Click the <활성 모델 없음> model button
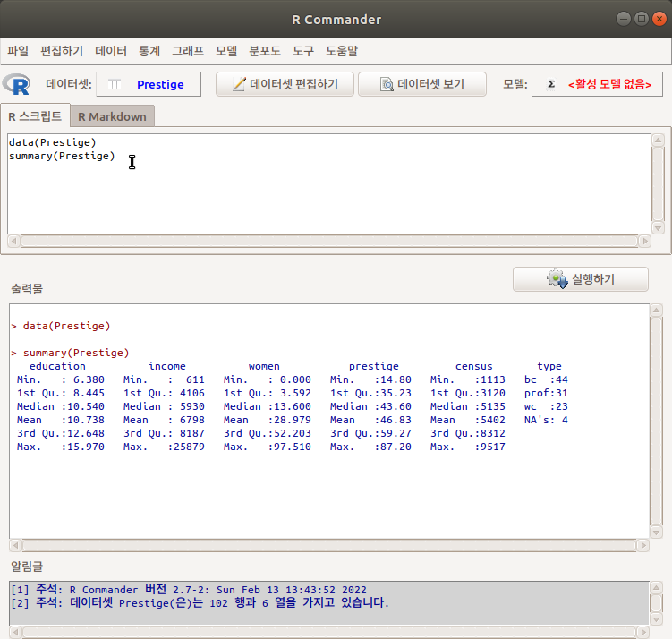This screenshot has width=672, height=639. pos(597,84)
